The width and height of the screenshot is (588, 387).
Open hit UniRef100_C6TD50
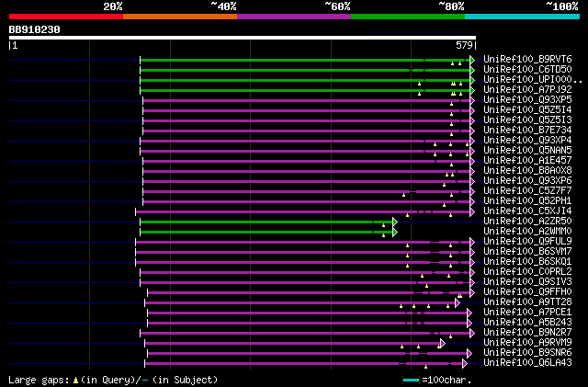point(527,70)
